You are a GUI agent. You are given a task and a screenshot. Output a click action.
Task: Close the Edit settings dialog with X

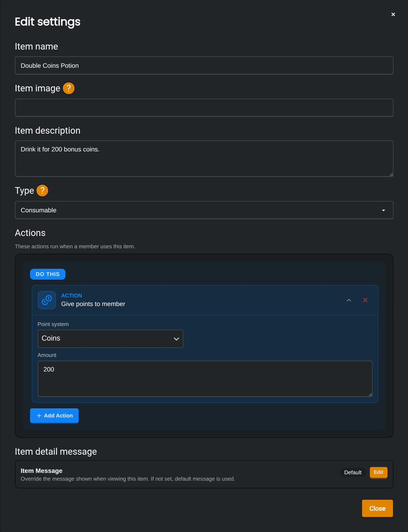point(393,14)
